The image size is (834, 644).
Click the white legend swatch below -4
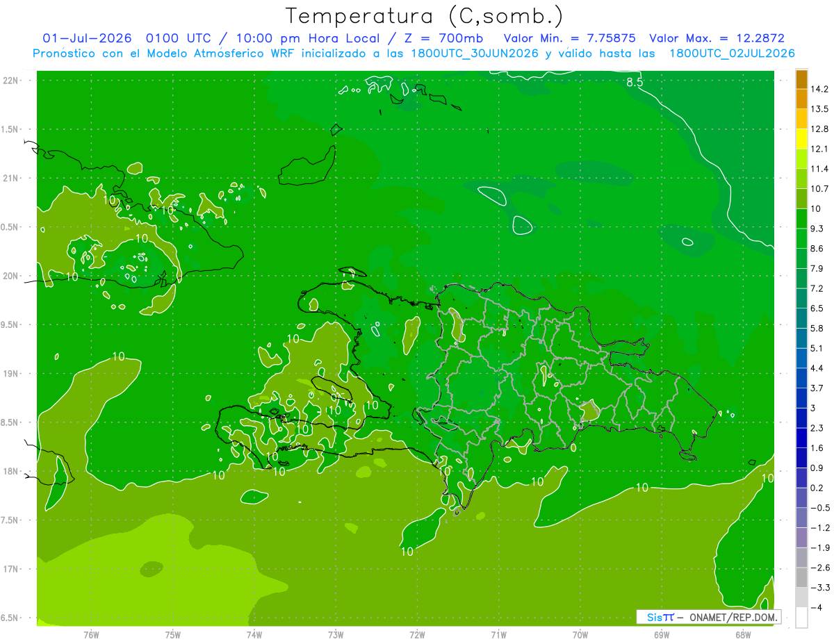tap(801, 618)
